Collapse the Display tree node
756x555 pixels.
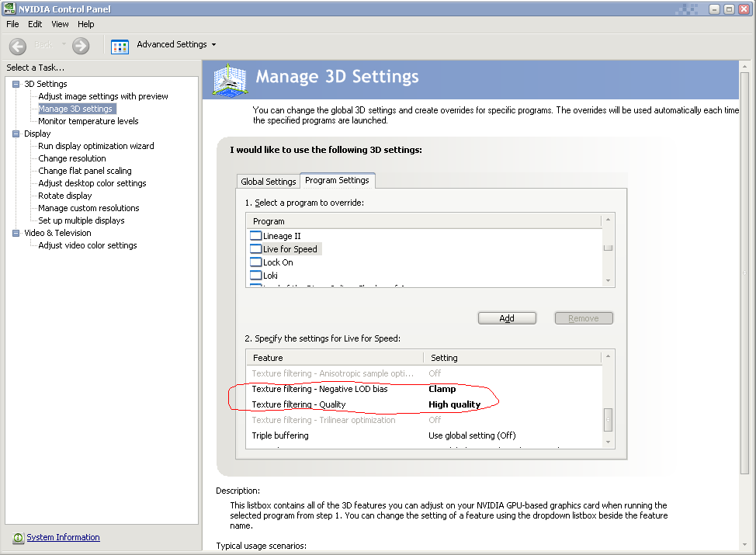[x=16, y=134]
